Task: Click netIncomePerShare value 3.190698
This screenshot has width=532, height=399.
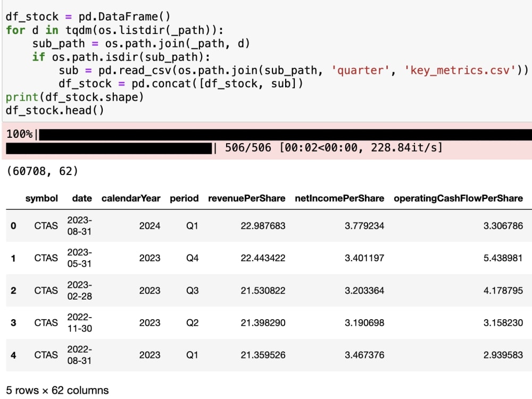Action: (364, 323)
